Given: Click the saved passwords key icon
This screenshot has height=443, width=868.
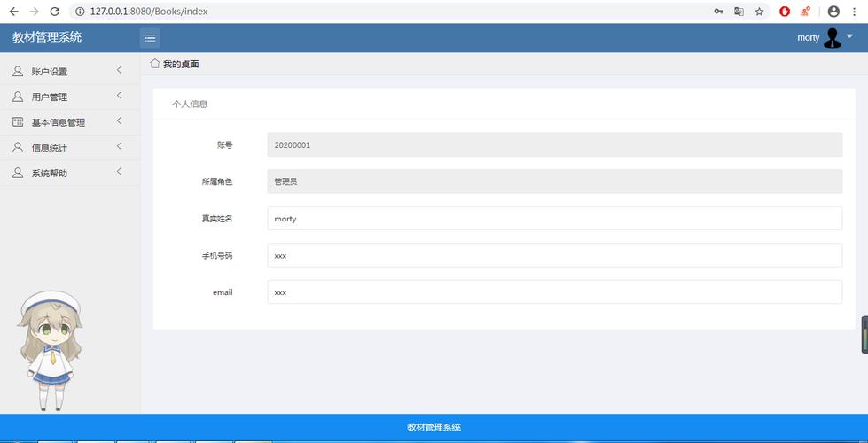Looking at the screenshot, I should click(x=718, y=12).
